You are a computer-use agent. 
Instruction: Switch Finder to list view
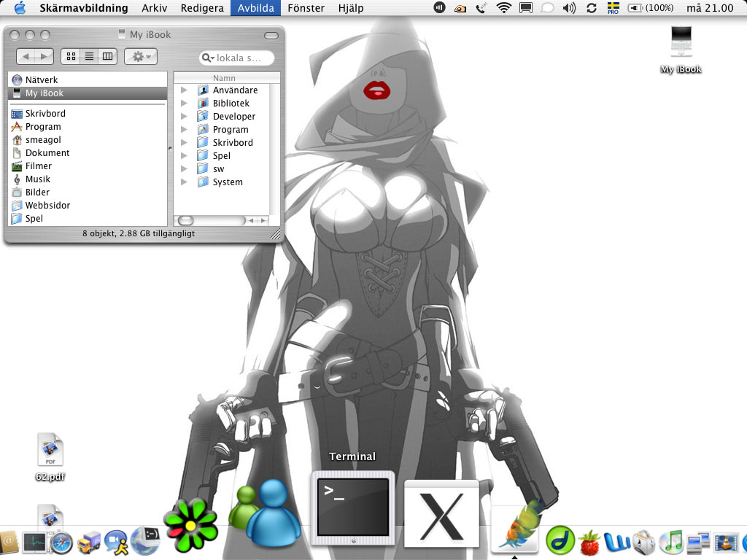[x=89, y=57]
